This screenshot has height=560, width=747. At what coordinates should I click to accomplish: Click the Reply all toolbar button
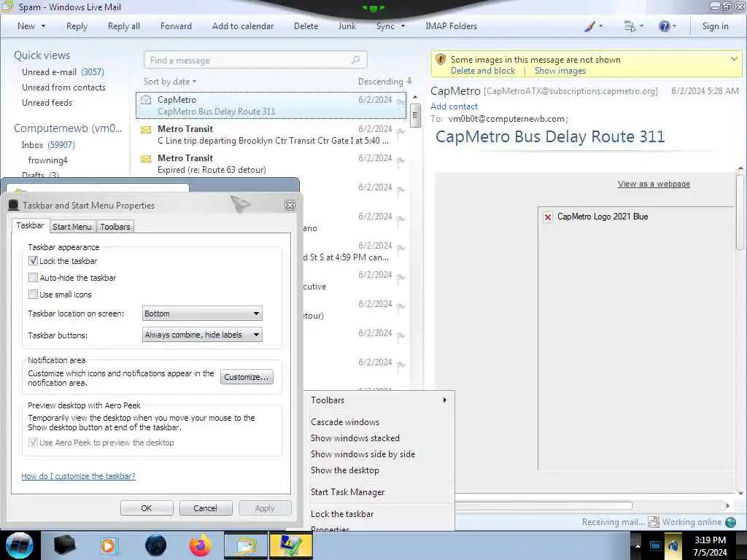click(x=124, y=26)
